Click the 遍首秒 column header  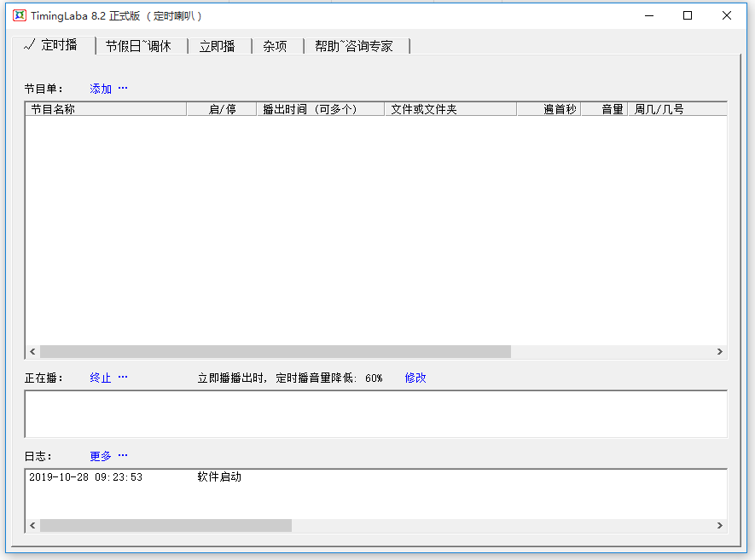click(x=549, y=109)
